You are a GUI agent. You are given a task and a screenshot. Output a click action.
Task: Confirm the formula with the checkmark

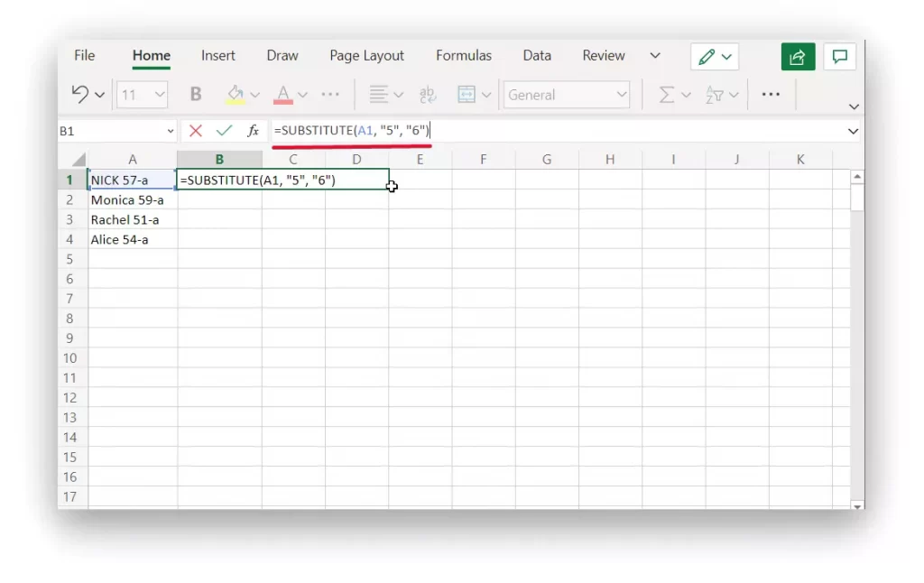point(224,131)
